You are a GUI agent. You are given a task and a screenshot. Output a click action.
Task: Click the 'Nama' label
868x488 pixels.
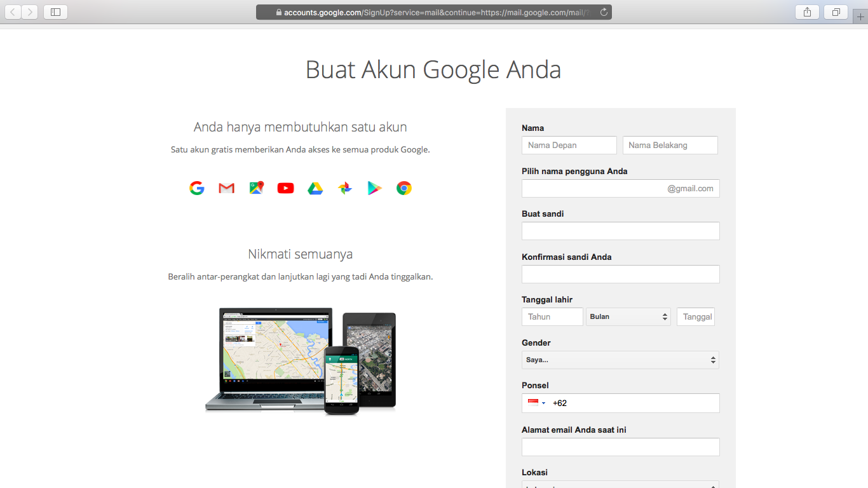(532, 128)
